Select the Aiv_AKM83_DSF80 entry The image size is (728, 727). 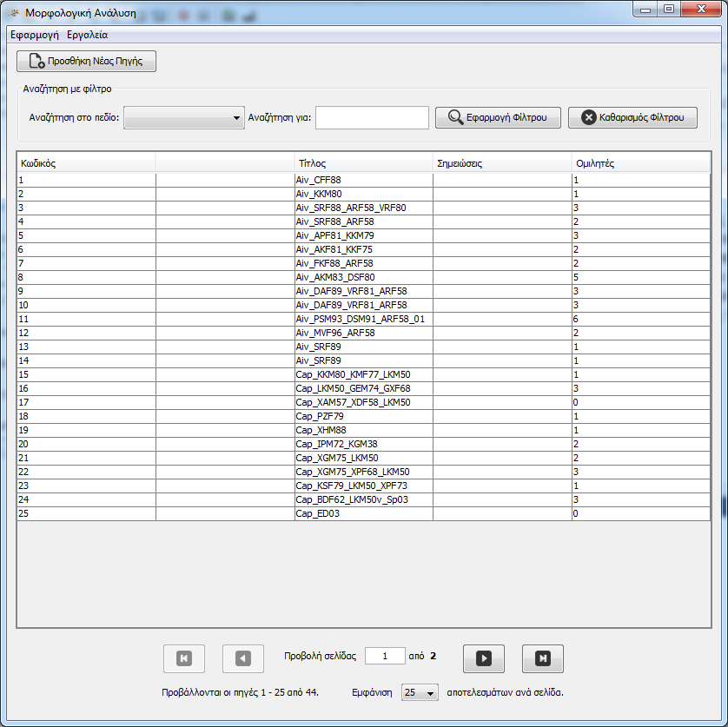pyautogui.click(x=363, y=278)
